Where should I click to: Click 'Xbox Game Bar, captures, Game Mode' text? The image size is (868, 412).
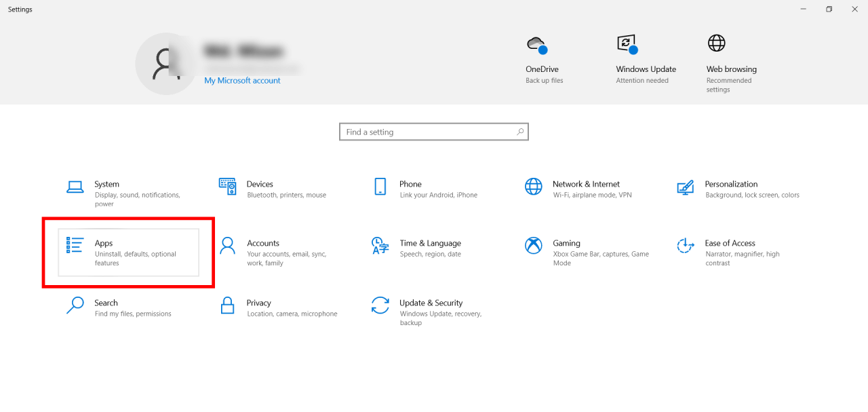tap(600, 259)
